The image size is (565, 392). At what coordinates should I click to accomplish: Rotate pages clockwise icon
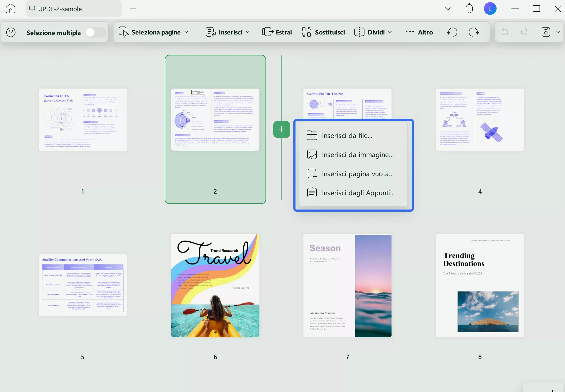point(474,32)
